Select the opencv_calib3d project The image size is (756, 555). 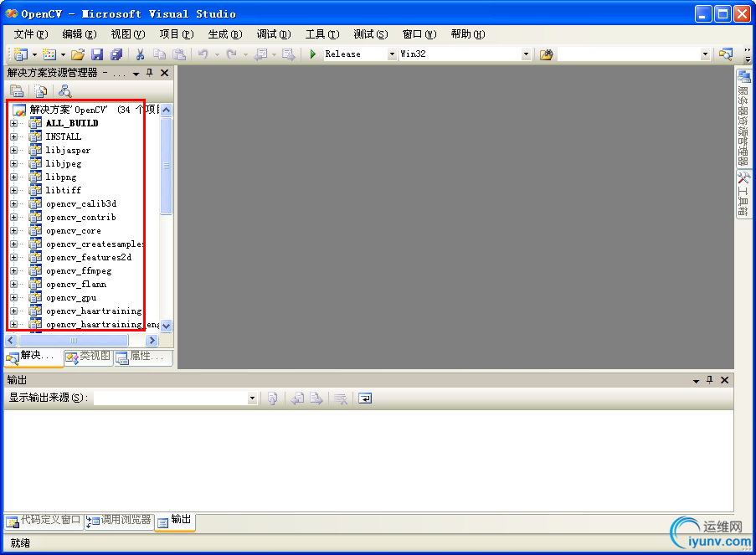81,204
